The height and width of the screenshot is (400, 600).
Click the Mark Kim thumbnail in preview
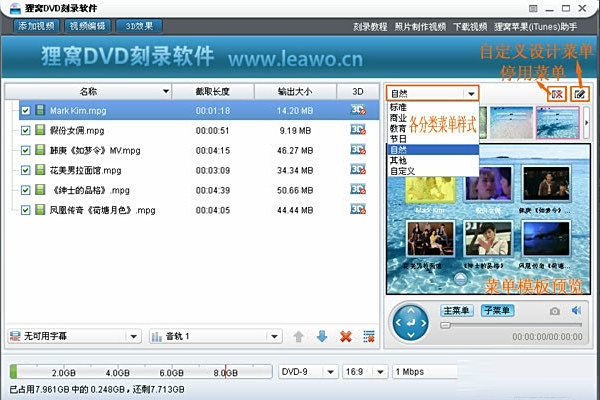tap(430, 190)
